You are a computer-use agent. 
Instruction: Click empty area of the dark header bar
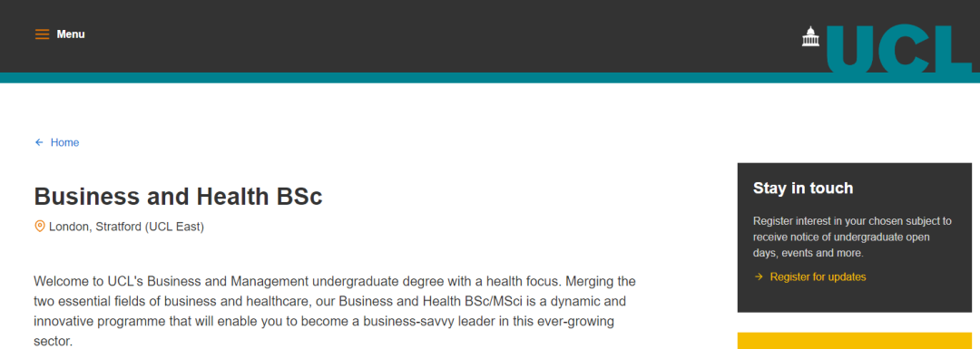click(437, 35)
